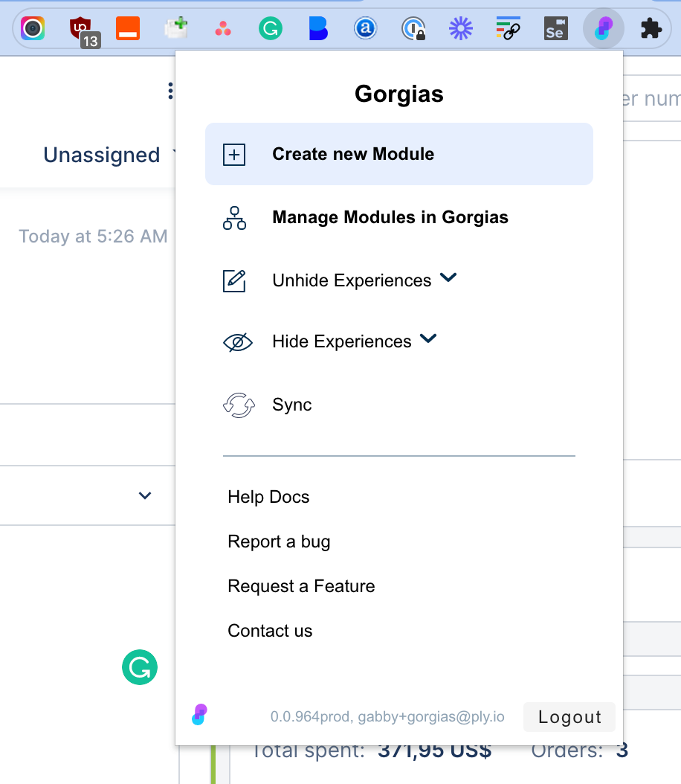Open the 1Password extension

413,28
